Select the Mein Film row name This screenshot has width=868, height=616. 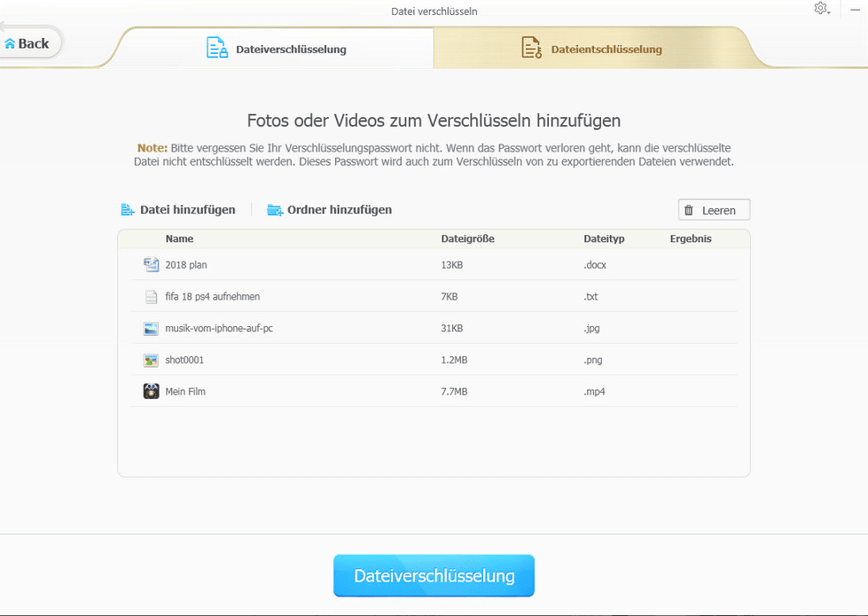point(185,391)
